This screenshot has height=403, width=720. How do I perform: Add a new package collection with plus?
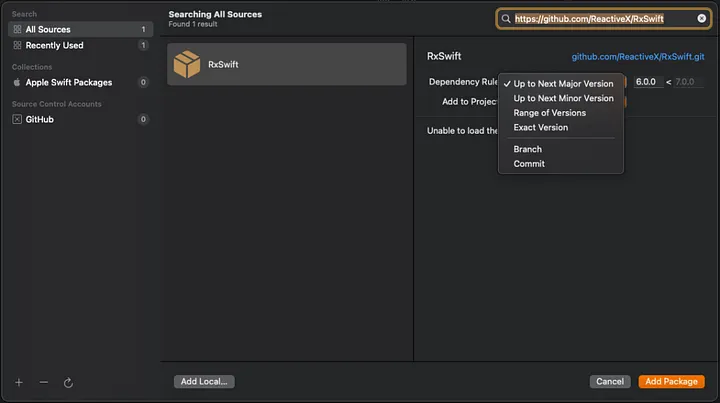(x=19, y=382)
